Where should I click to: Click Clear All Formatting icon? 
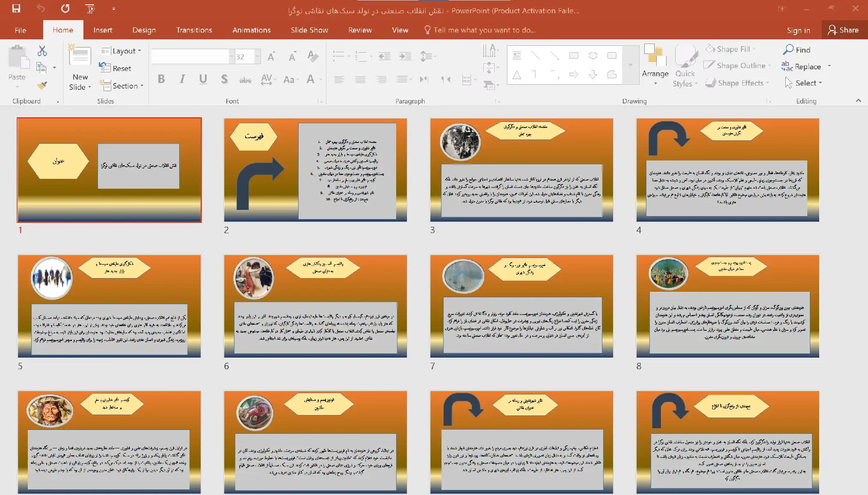(313, 56)
